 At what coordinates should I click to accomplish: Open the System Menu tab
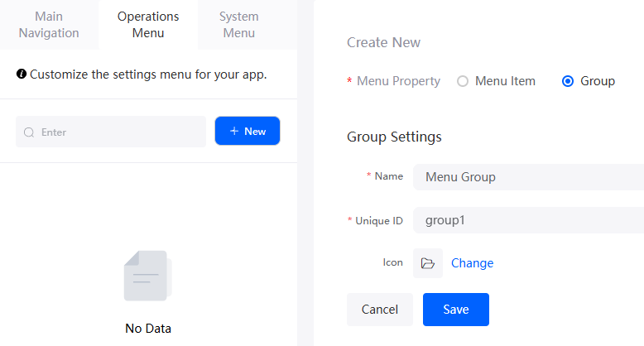pyautogui.click(x=239, y=25)
